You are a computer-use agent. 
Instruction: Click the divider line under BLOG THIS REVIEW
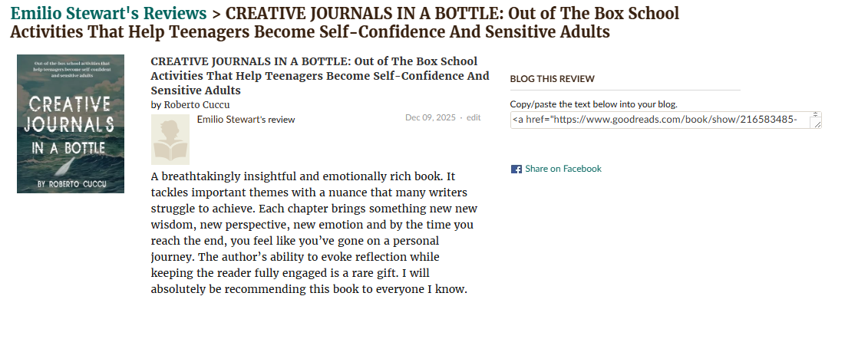625,90
